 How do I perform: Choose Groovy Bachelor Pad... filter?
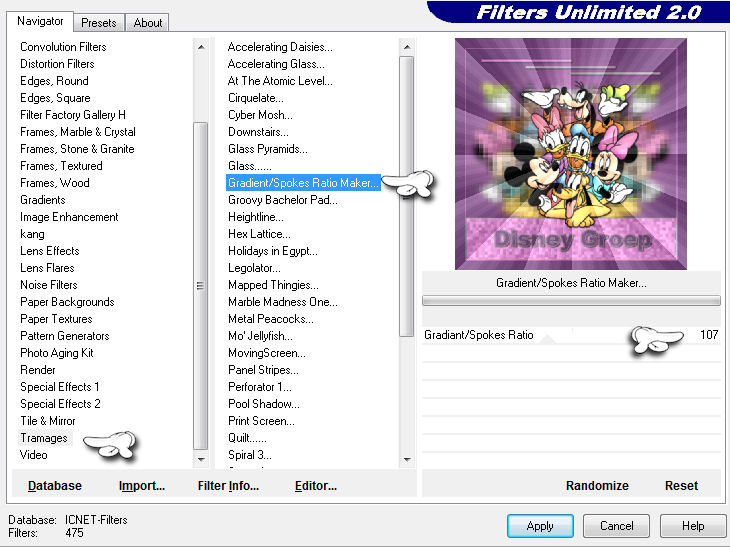coord(283,200)
